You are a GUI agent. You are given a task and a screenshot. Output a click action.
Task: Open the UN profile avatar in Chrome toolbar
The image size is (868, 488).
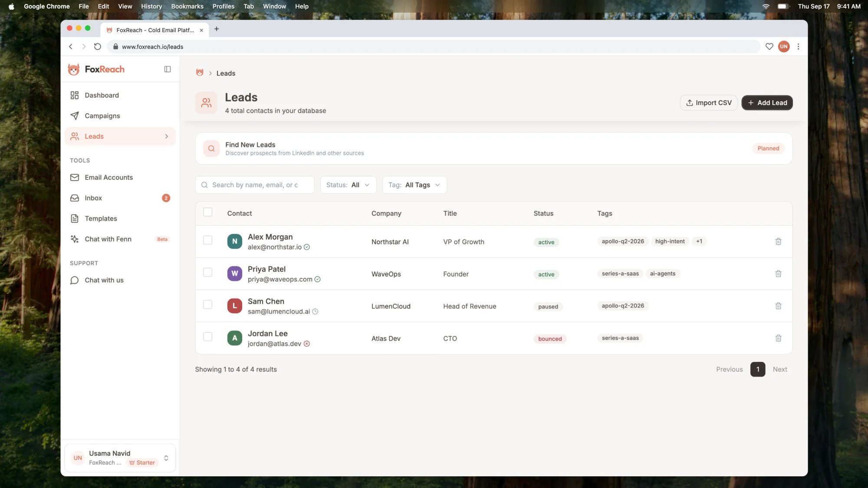(x=784, y=46)
